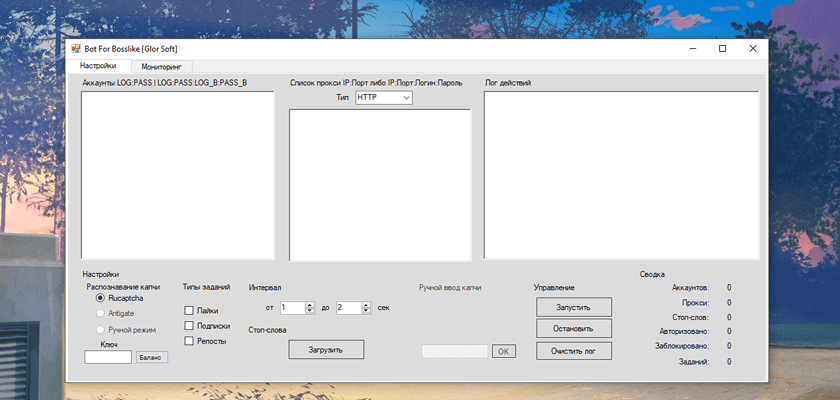
Task: Click the Загрузить stop-words button
Action: pos(326,350)
